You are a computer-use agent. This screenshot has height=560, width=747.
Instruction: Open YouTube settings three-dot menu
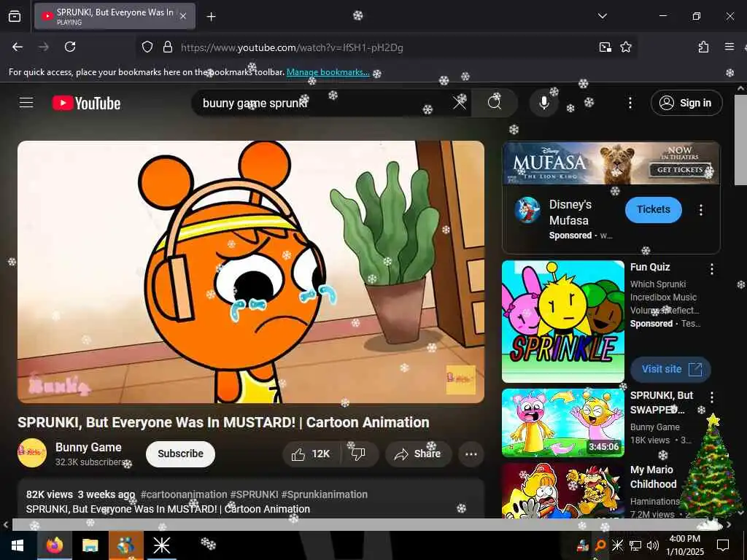pyautogui.click(x=630, y=103)
